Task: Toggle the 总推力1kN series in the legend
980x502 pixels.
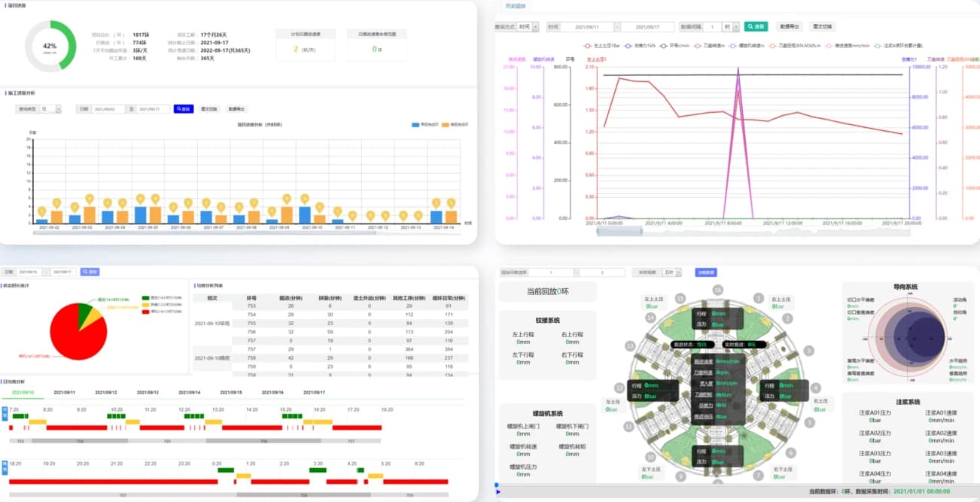Action: point(640,46)
